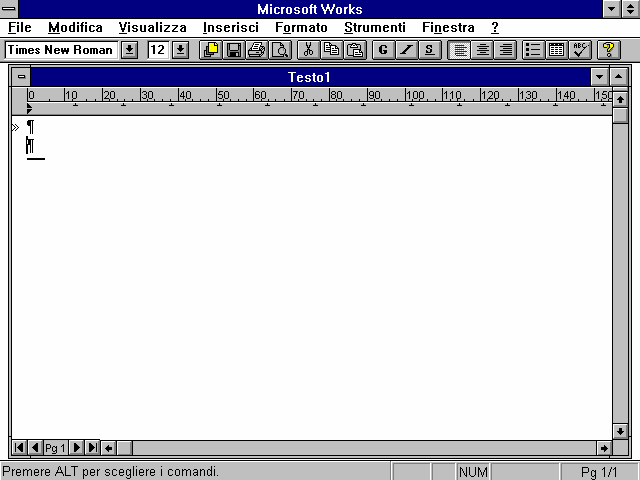Maximize the Testo1 document window
Screen dimensions: 640x480
619,77
